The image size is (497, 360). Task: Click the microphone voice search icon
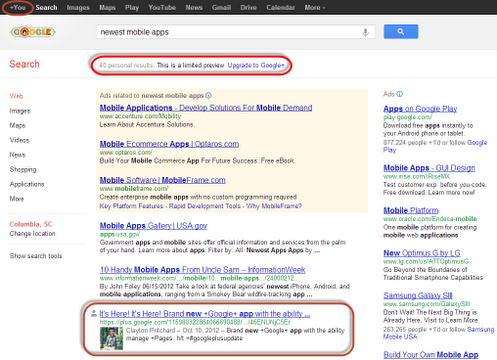tap(366, 32)
